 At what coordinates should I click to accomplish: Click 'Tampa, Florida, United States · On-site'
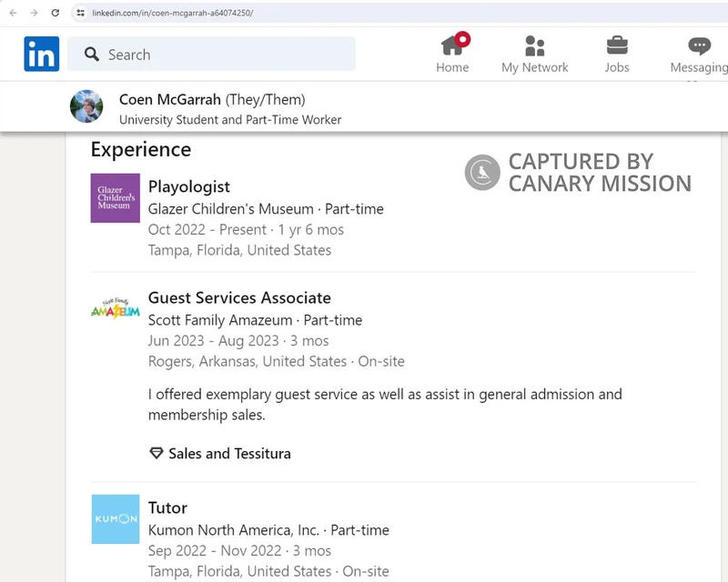coord(268,571)
